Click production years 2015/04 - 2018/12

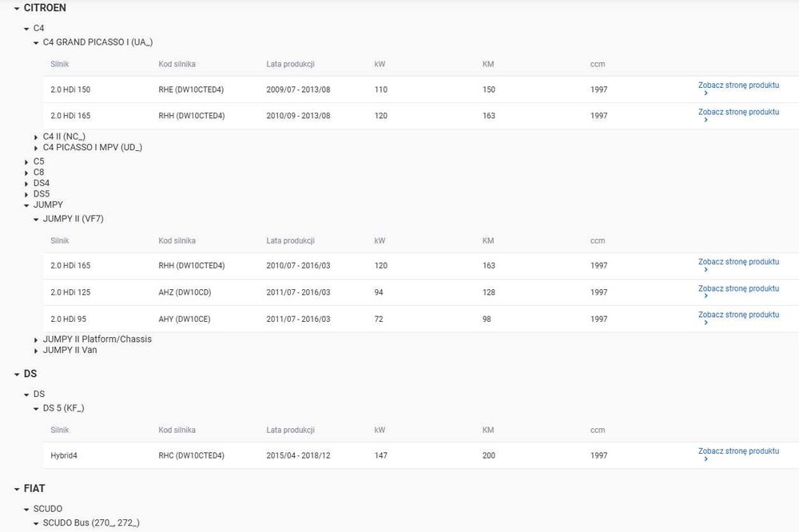[298, 455]
